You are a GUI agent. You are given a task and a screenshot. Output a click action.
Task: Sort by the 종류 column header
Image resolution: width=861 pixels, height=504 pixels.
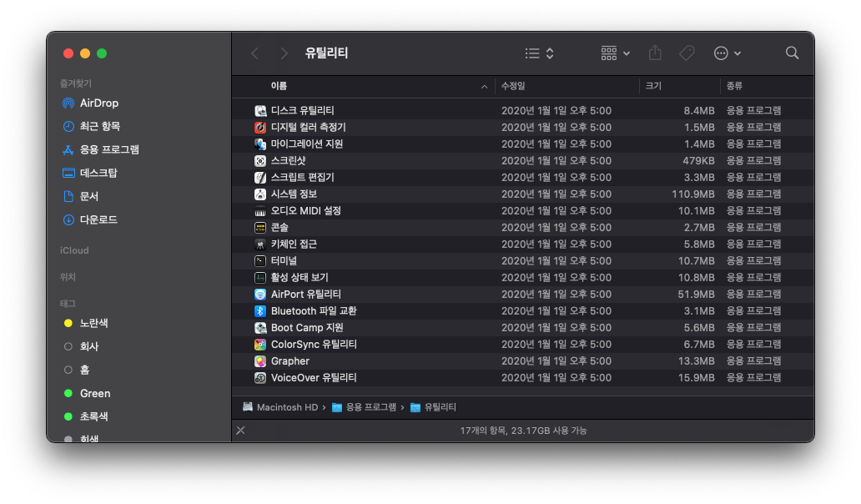pos(734,86)
